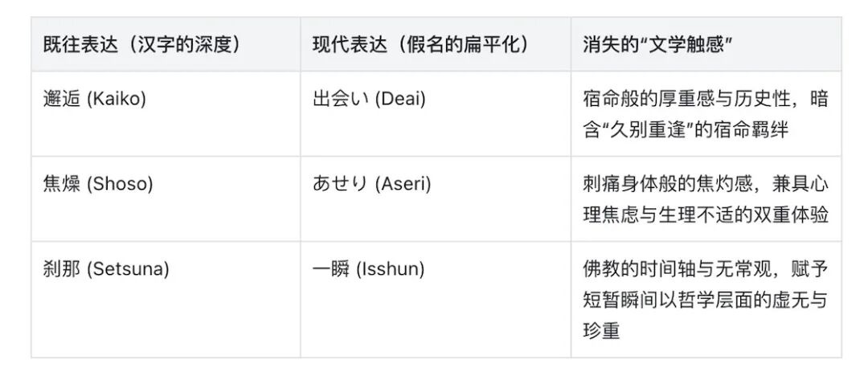Select the romanization (Setsuna)

pos(127,268)
